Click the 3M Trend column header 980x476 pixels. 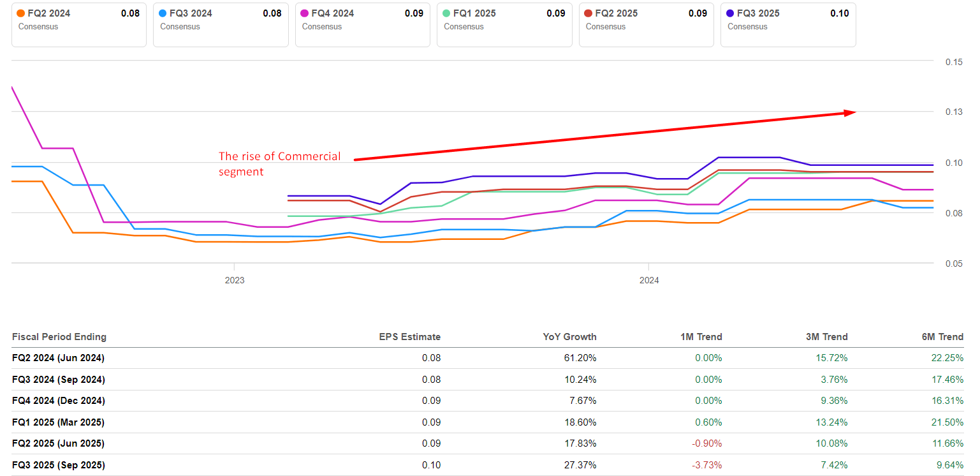826,337
